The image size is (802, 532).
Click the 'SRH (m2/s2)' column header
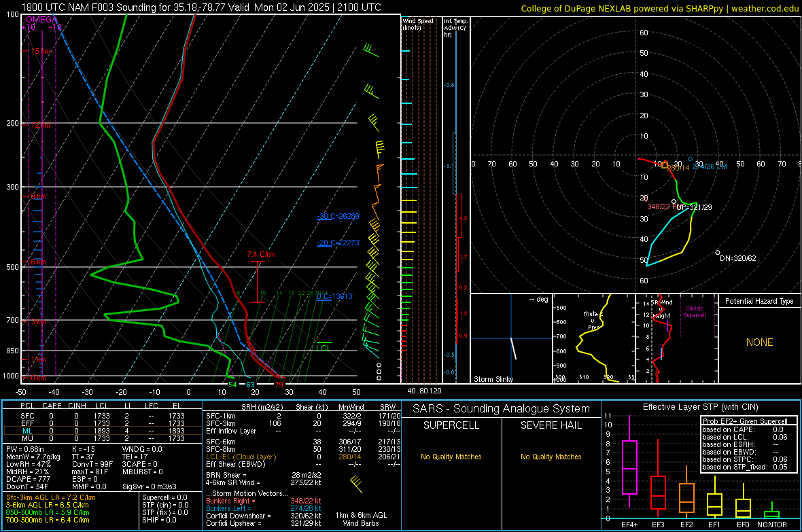[x=262, y=407]
